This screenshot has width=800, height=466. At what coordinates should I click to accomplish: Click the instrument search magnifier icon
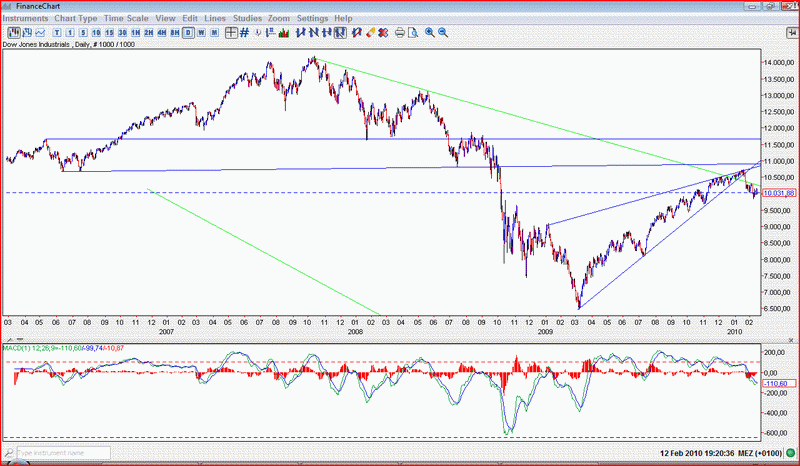coord(9,453)
